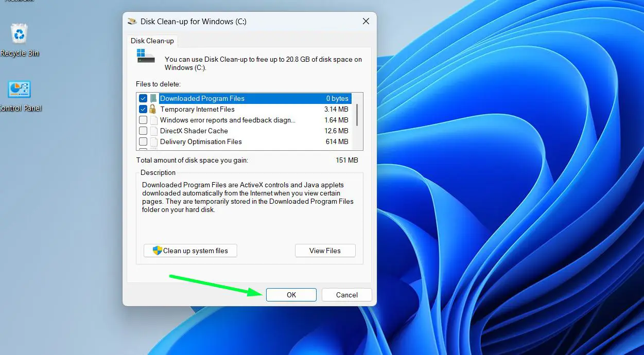Screen dimensions: 644x355
Task: Click the file icon beside DirectX Shader Cache
Action: pos(153,131)
